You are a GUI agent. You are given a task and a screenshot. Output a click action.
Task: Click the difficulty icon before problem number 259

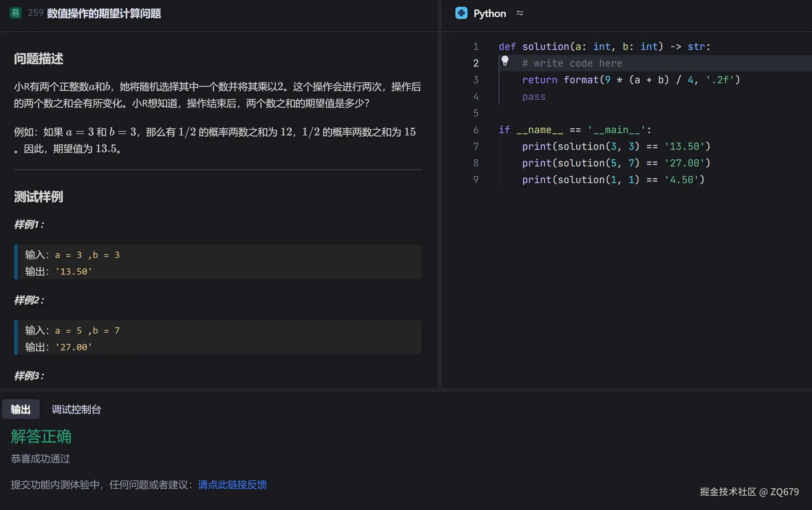click(15, 13)
